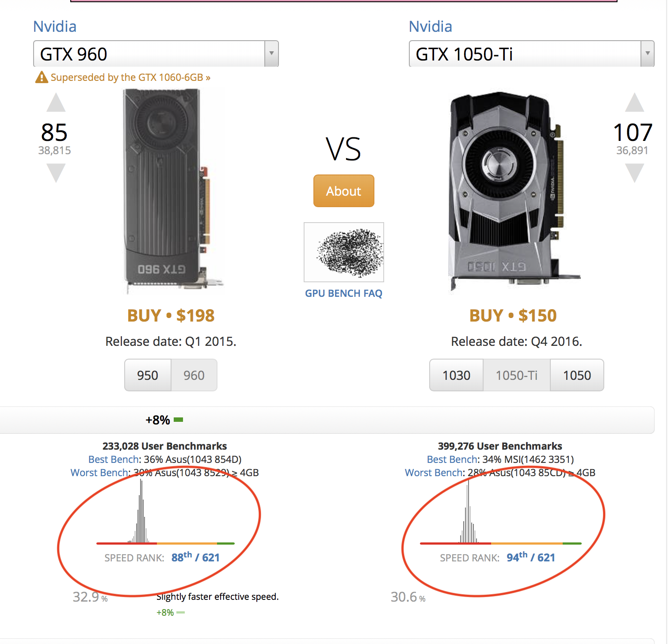Open the 88th / 621 speed rank link
The width and height of the screenshot is (671, 644).
tap(195, 557)
